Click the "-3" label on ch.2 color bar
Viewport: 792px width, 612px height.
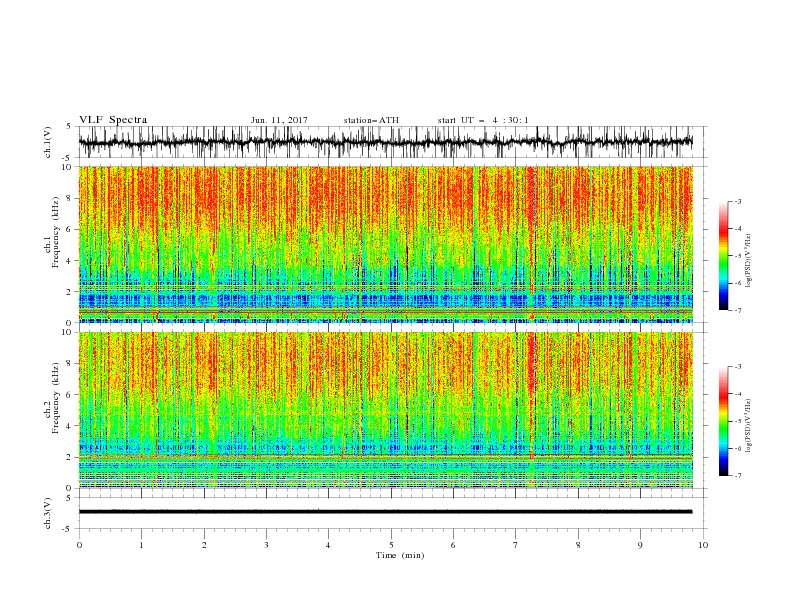[x=738, y=367]
